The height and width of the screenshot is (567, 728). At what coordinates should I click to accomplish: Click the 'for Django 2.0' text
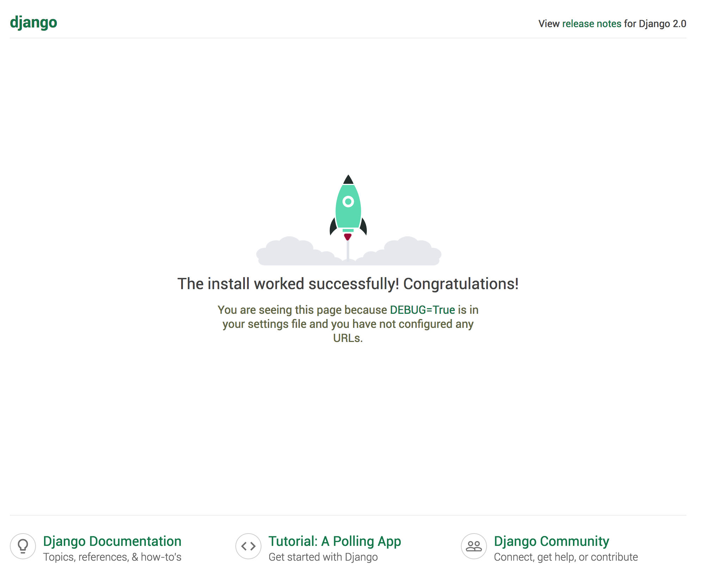(655, 24)
